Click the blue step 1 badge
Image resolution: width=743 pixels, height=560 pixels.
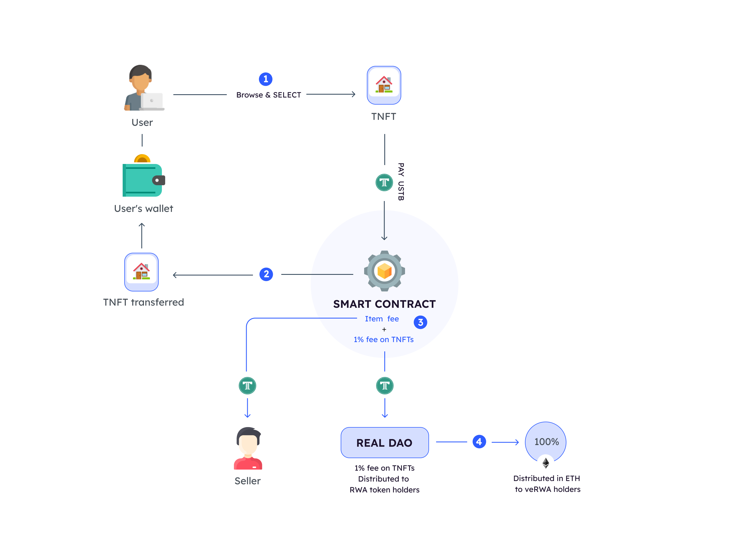pos(266,79)
